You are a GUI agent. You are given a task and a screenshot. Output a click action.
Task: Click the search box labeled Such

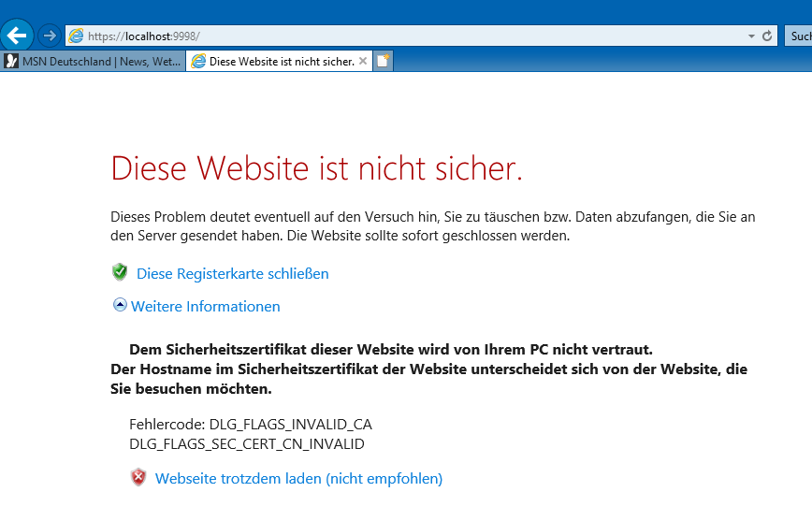coord(799,36)
